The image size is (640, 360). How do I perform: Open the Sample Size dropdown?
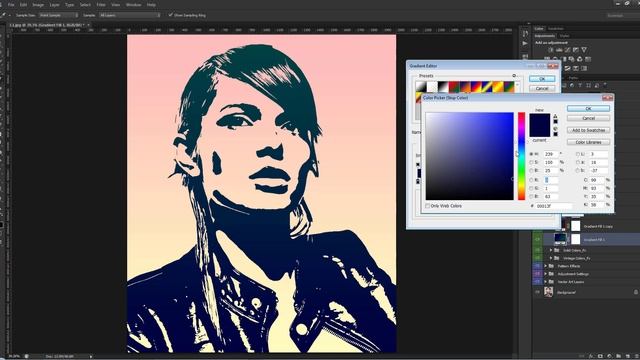(58, 15)
